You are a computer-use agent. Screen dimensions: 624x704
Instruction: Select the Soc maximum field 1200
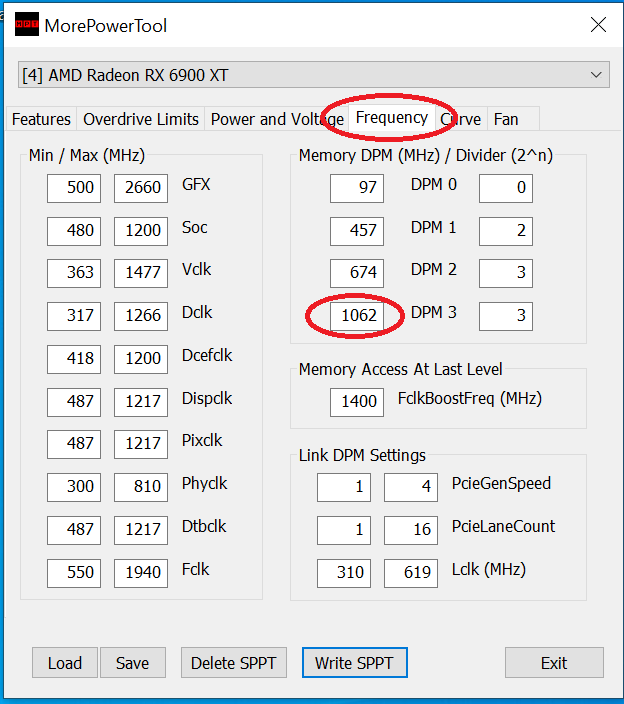point(141,231)
